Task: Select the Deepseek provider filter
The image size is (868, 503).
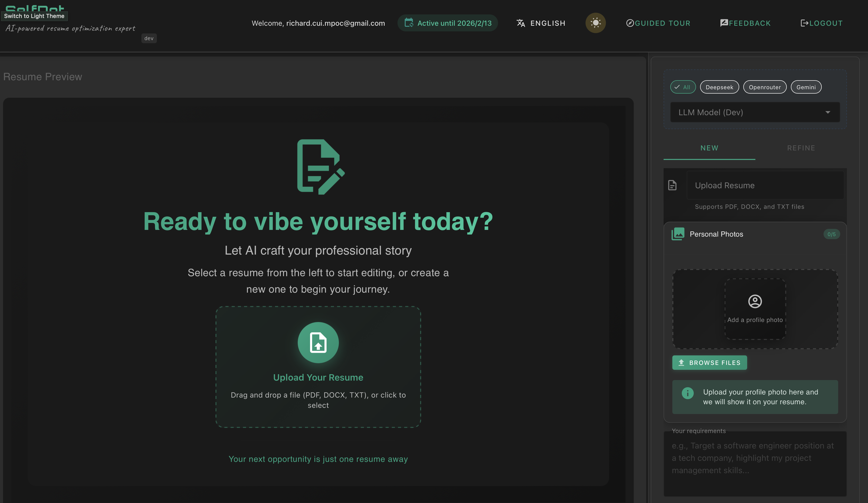Action: (720, 87)
